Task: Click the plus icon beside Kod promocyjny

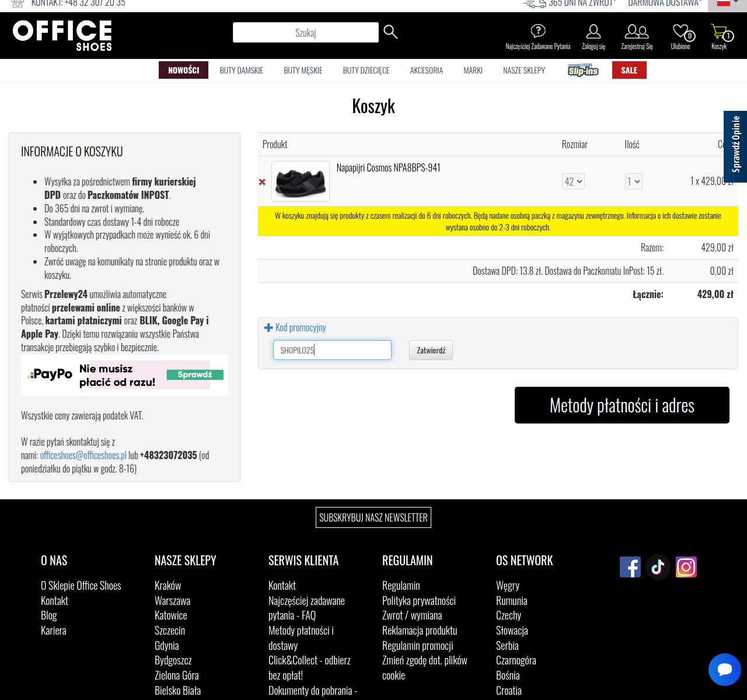Action: point(268,328)
